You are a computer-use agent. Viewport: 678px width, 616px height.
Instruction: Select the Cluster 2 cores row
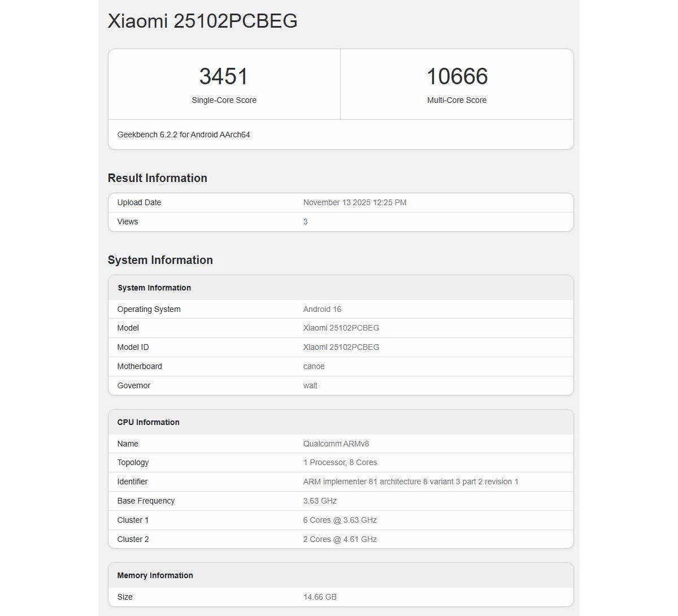pos(339,539)
